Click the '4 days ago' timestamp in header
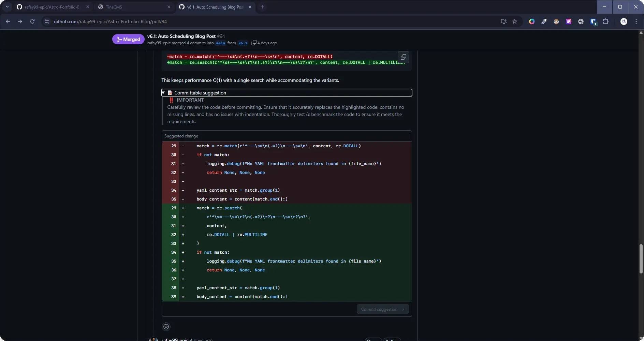644x341 pixels. 267,43
